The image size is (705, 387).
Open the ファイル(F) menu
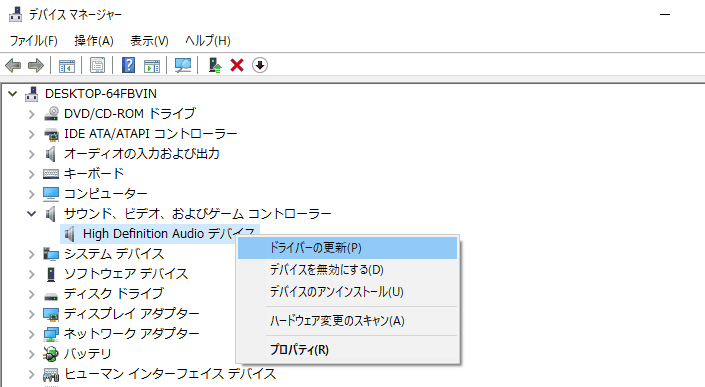pos(34,41)
